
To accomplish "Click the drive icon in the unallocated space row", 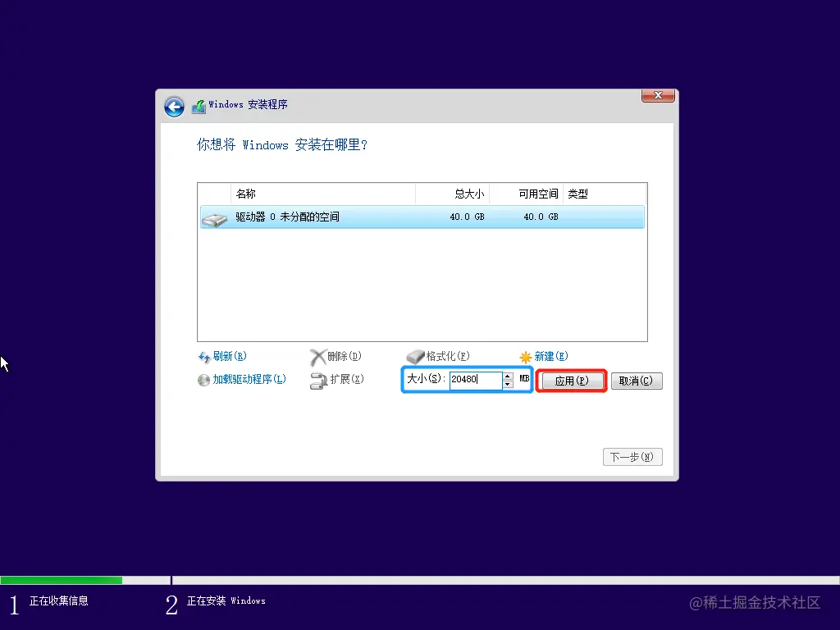I will [214, 219].
